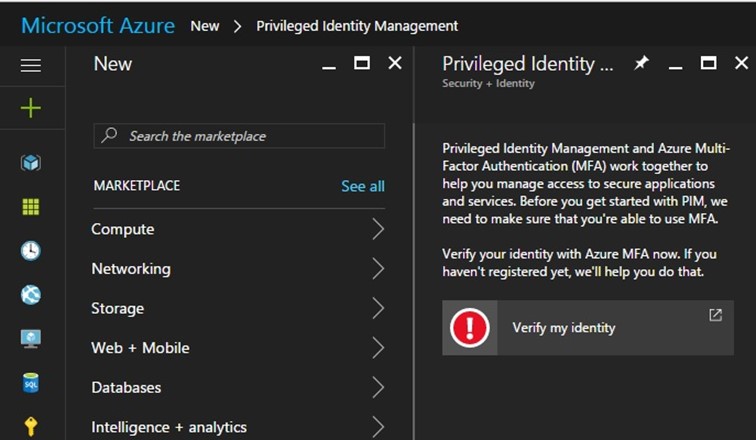
Task: Click the See all marketplace link
Action: 363,187
